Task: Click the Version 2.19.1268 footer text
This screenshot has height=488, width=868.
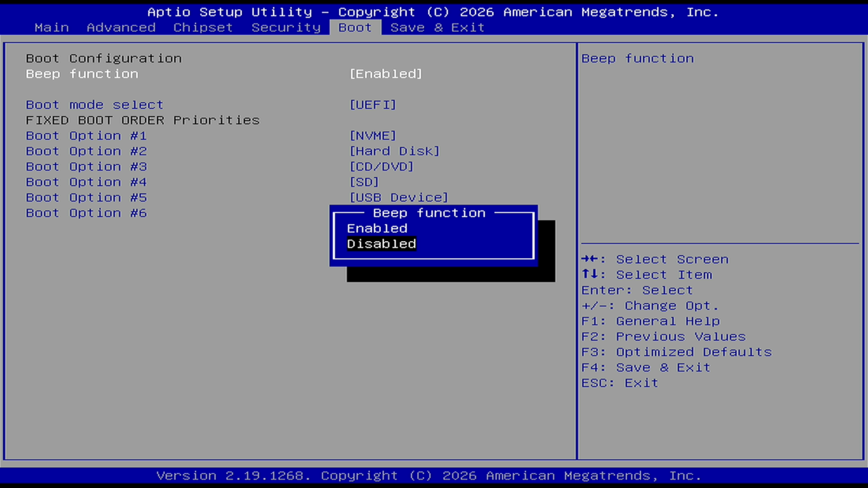Action: [x=429, y=476]
